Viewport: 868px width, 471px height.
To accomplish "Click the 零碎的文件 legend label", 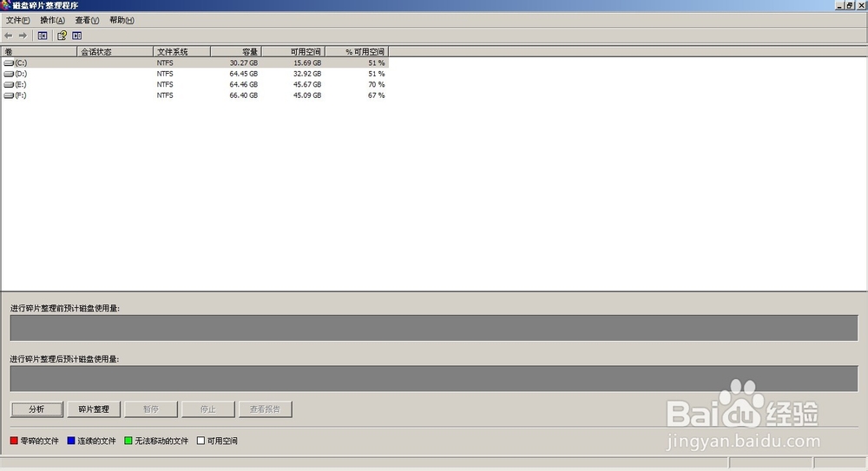I will (39, 442).
